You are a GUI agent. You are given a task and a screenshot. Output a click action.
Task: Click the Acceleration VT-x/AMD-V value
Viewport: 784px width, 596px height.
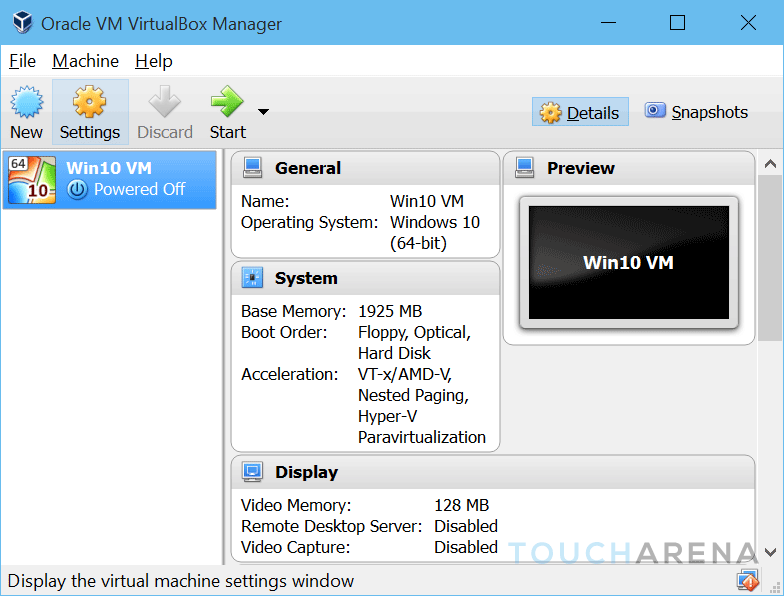click(405, 374)
